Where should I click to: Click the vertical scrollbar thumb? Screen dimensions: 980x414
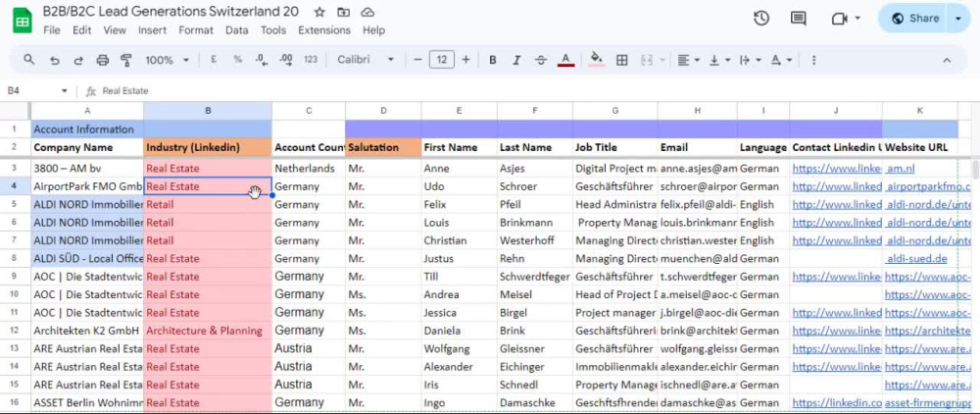coord(976,169)
